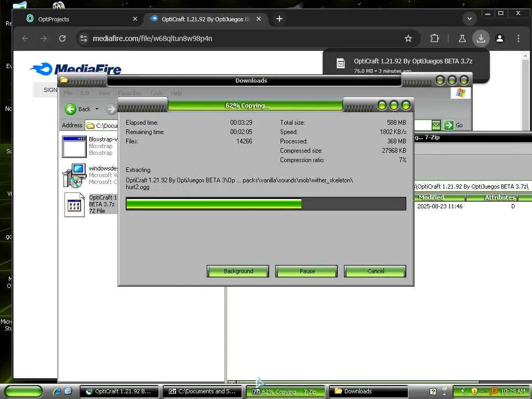The height and width of the screenshot is (399, 532).
Task: Send the extraction to Background
Action: tap(238, 271)
